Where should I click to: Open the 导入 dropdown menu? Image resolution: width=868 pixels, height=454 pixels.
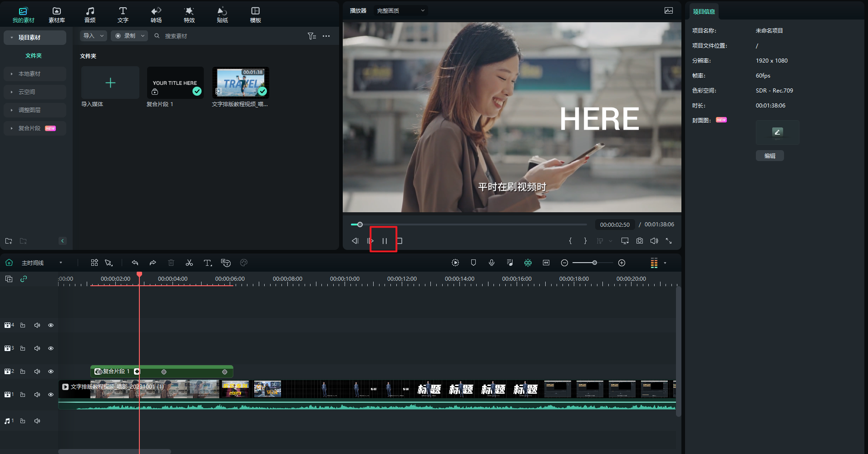[x=93, y=36]
